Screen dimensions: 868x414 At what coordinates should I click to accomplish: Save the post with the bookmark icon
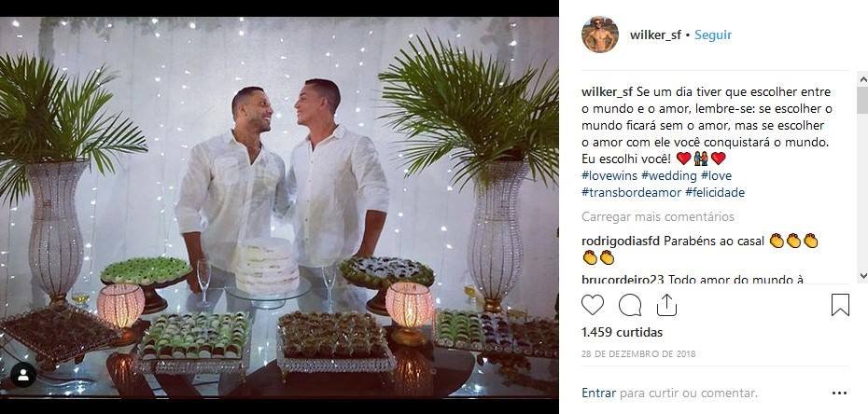[840, 305]
